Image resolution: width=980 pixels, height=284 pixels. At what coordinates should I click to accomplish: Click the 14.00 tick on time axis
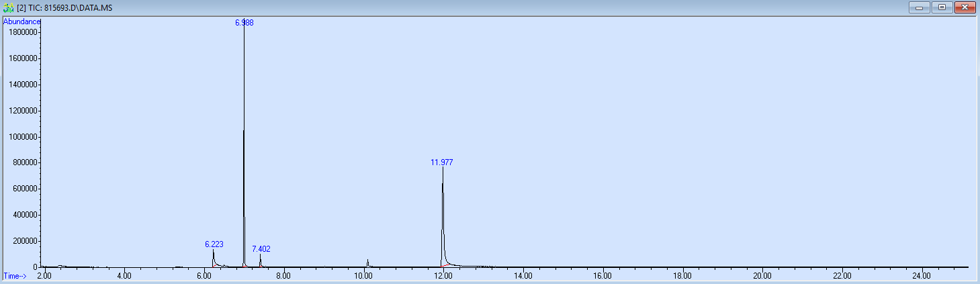tap(523, 276)
